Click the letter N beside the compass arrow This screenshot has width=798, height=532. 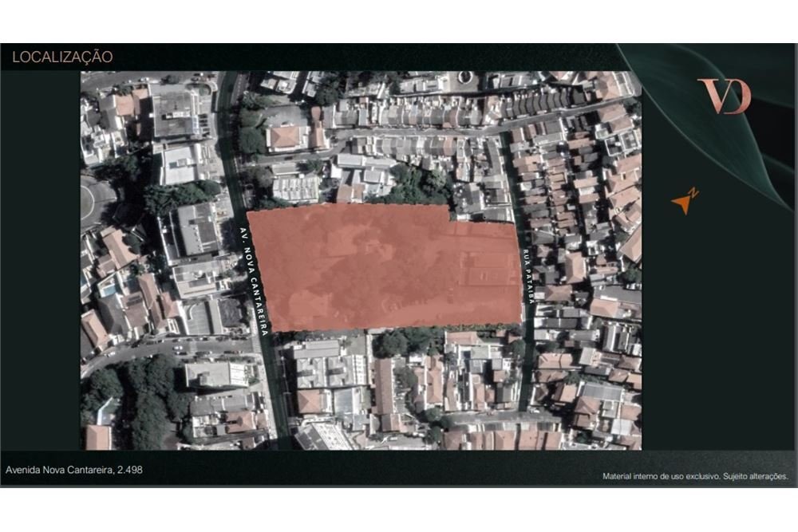[693, 192]
